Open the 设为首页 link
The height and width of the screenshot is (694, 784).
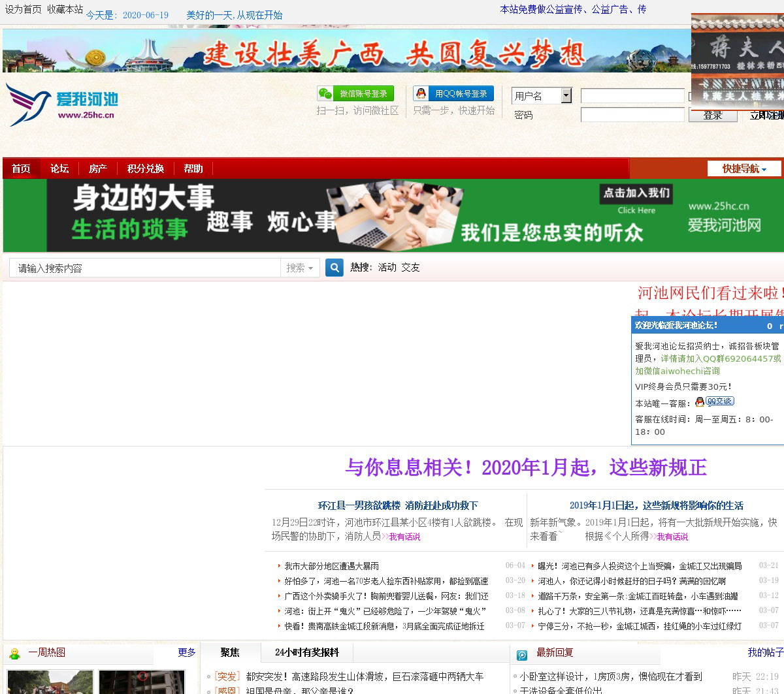(24, 9)
